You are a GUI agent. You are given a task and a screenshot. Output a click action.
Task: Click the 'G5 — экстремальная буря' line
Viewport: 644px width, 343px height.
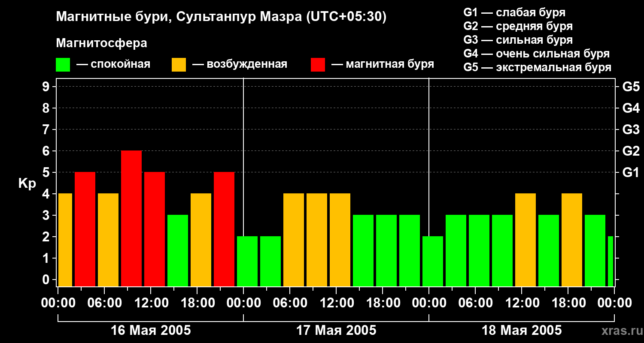pos(537,67)
